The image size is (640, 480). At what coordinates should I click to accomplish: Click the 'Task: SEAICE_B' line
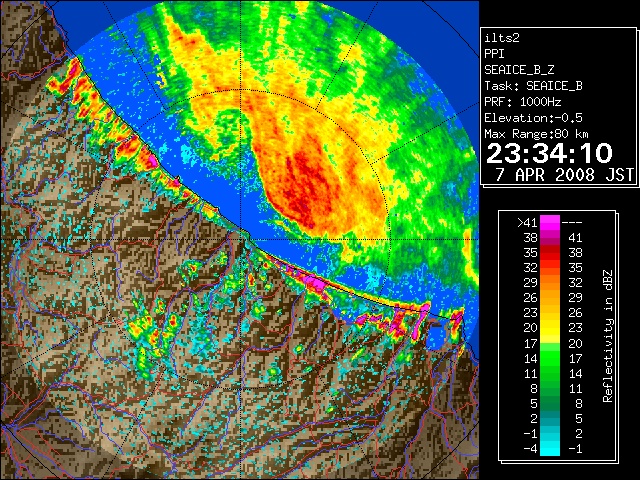click(533, 86)
